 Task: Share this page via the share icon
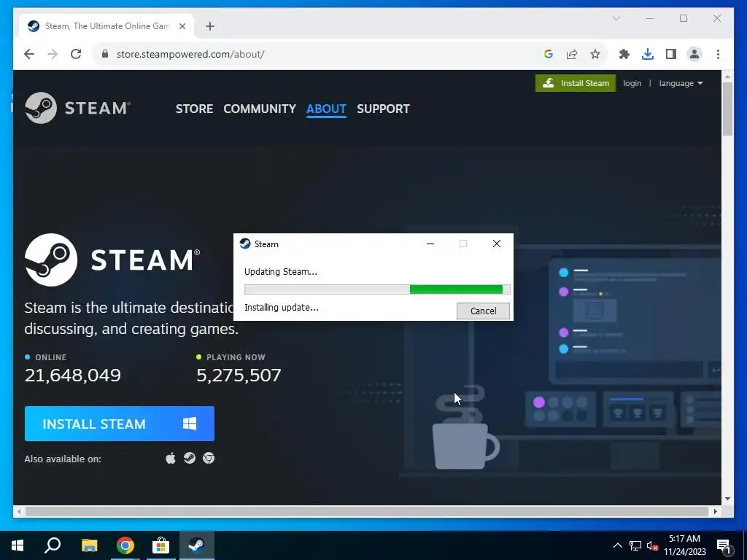click(572, 54)
